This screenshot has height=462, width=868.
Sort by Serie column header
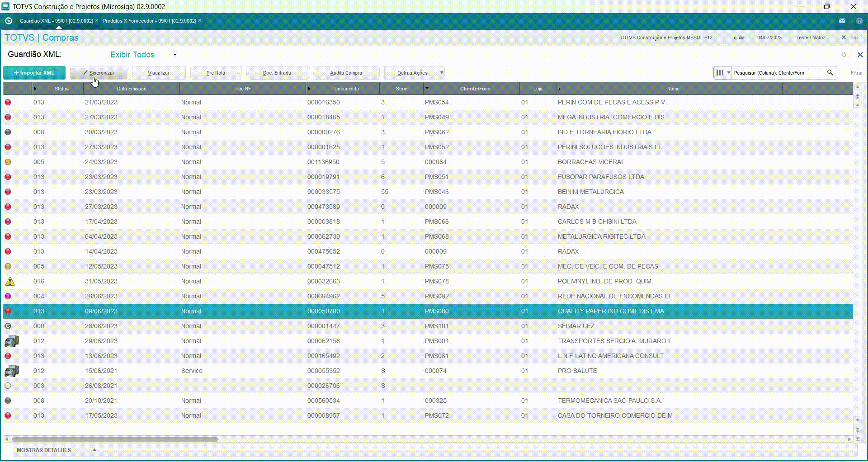pos(401,89)
